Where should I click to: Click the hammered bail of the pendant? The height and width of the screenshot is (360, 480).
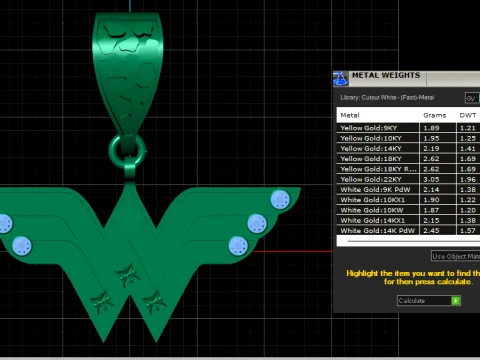[128, 73]
